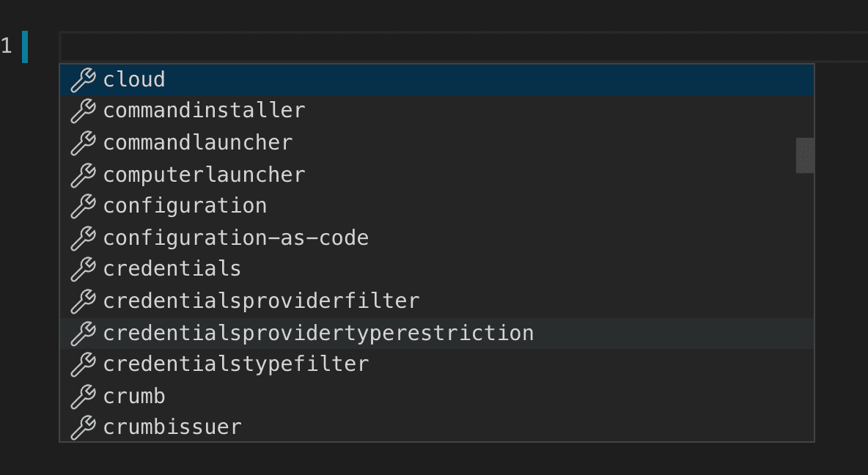The image size is (868, 475).
Task: Select the credentialsproviderfilter suggestion
Action: [262, 301]
